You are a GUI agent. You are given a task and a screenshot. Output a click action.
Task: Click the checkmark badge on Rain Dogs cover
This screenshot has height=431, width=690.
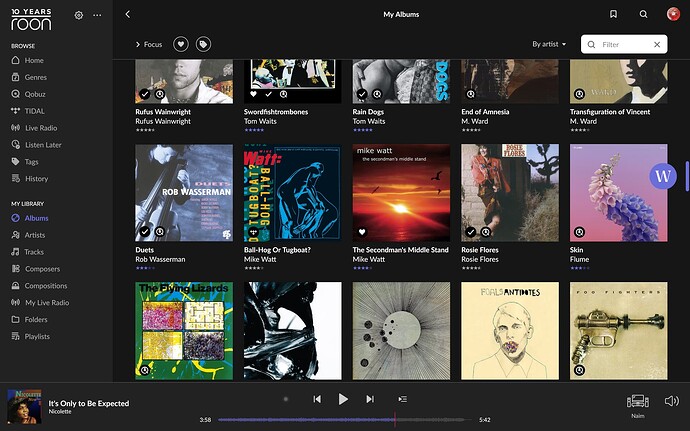[362, 94]
